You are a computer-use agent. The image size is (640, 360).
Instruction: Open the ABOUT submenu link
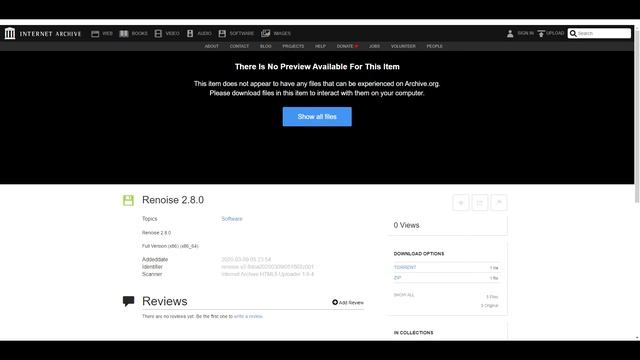211,46
